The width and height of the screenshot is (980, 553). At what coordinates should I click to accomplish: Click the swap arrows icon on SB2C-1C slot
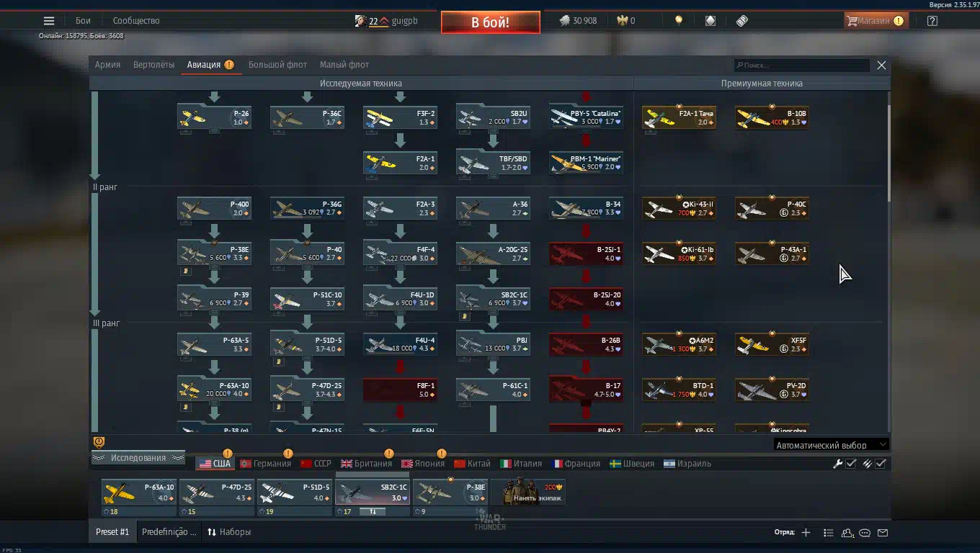[373, 512]
